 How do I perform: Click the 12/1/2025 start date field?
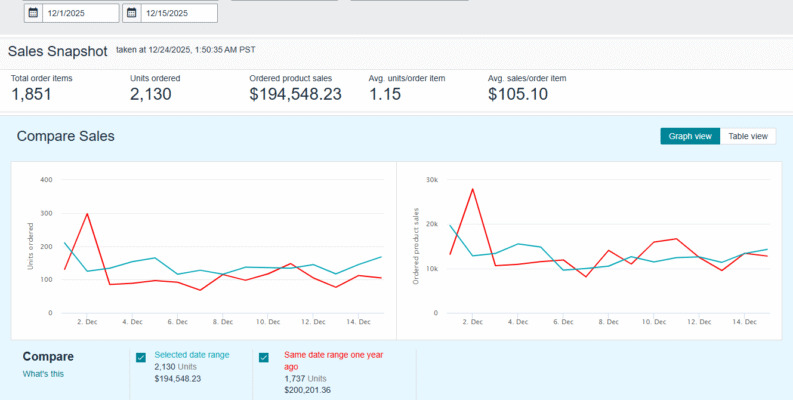(x=80, y=13)
